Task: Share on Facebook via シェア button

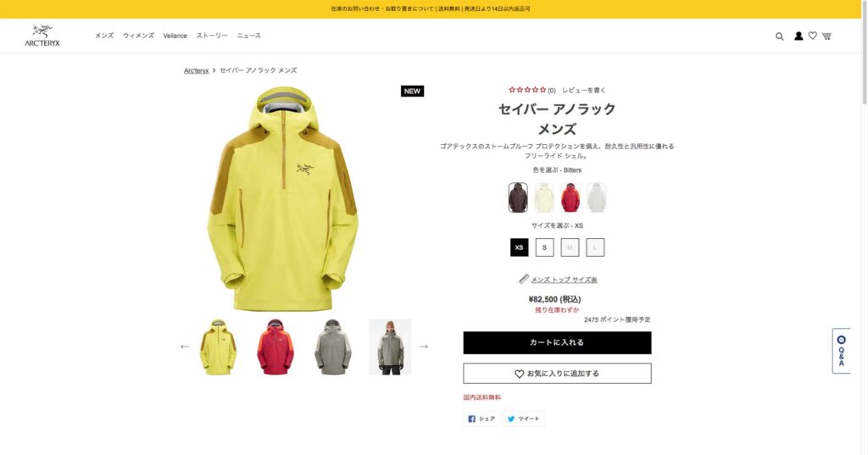Action: point(481,419)
